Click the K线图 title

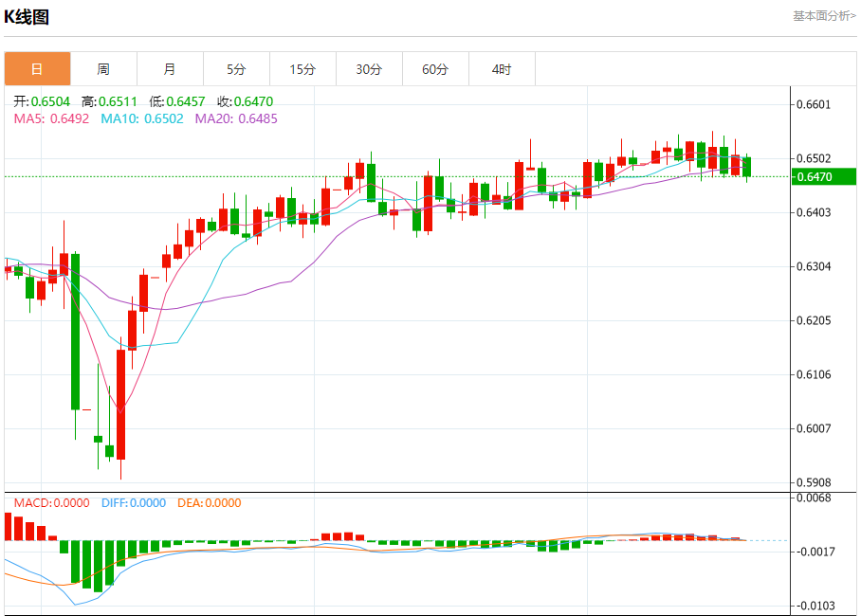click(x=27, y=17)
